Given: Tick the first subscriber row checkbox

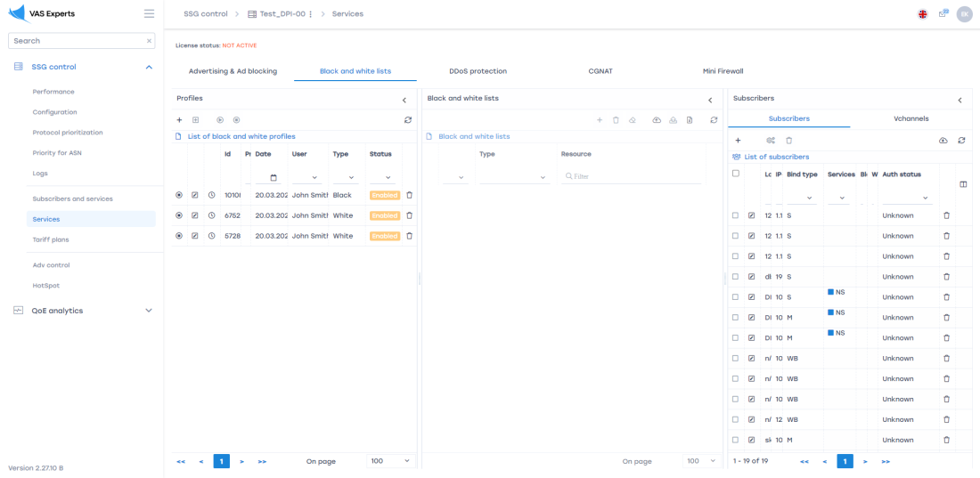Looking at the screenshot, I should pos(736,215).
